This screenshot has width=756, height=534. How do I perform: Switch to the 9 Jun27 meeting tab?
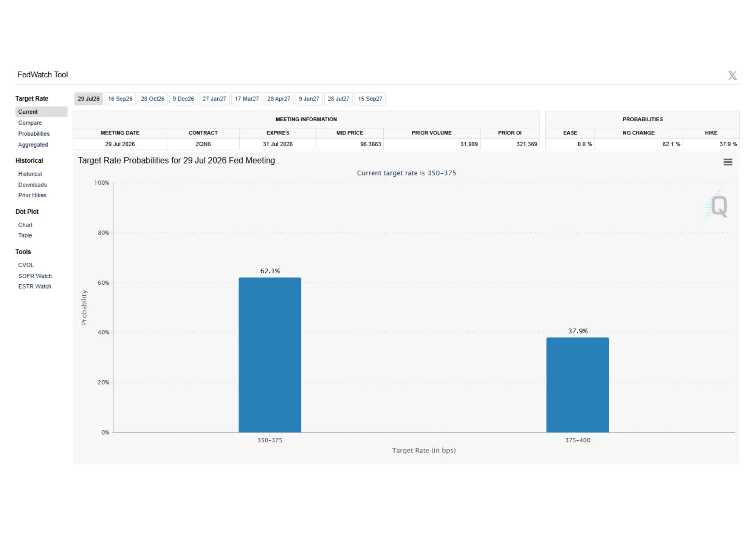309,99
